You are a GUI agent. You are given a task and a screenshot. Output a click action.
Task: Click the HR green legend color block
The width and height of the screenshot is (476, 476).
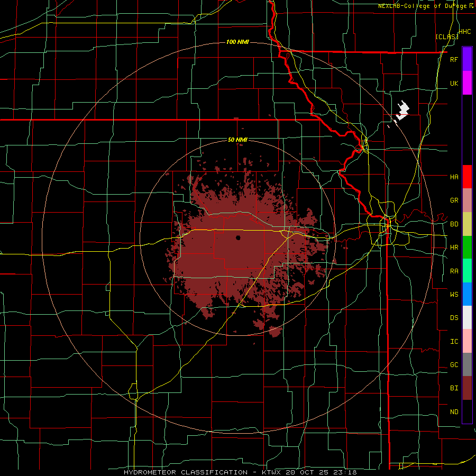pos(467,248)
